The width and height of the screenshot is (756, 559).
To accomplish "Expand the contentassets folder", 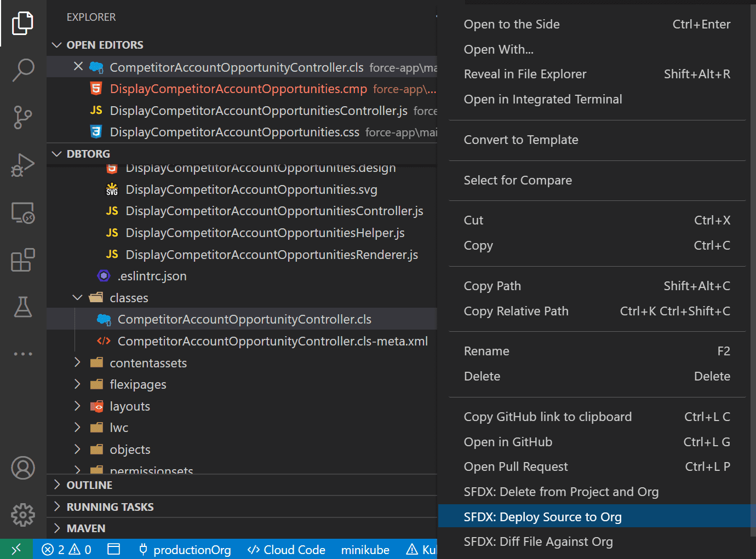I will (x=77, y=362).
